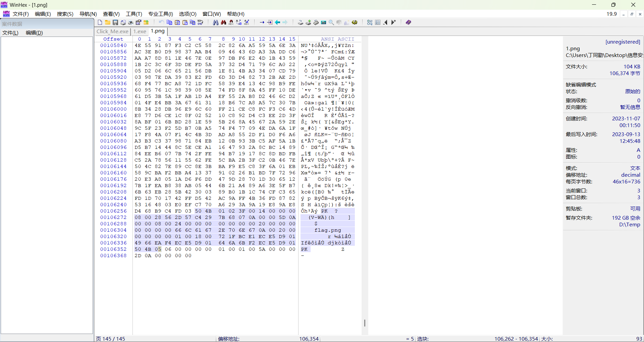Click the flag.png text in the ASCII column
The image size is (644, 342).
click(x=327, y=230)
